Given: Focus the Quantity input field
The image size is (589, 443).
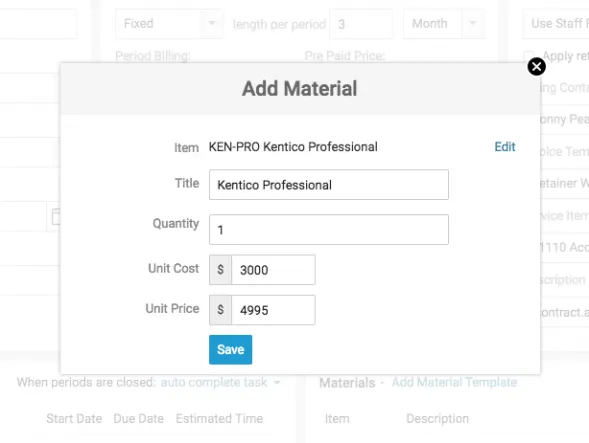Looking at the screenshot, I should pyautogui.click(x=329, y=230).
